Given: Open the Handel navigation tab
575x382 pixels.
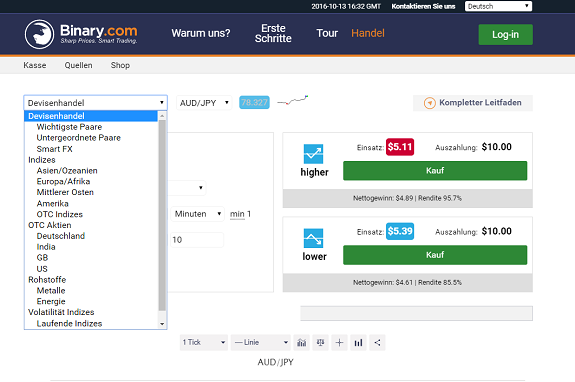Looking at the screenshot, I should pyautogui.click(x=368, y=33).
